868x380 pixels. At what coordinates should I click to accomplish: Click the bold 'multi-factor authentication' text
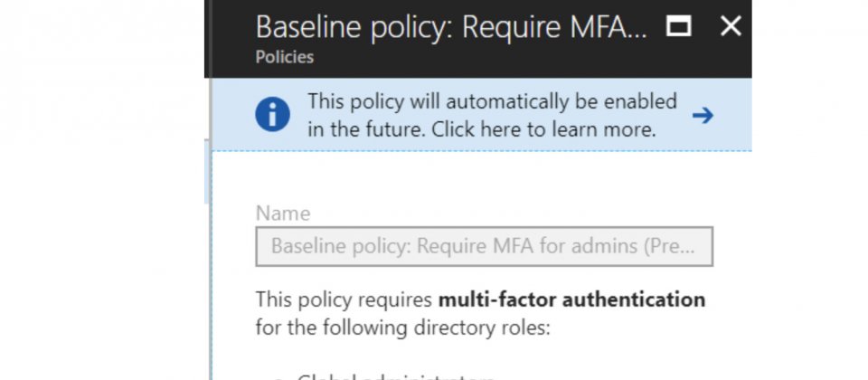571,299
